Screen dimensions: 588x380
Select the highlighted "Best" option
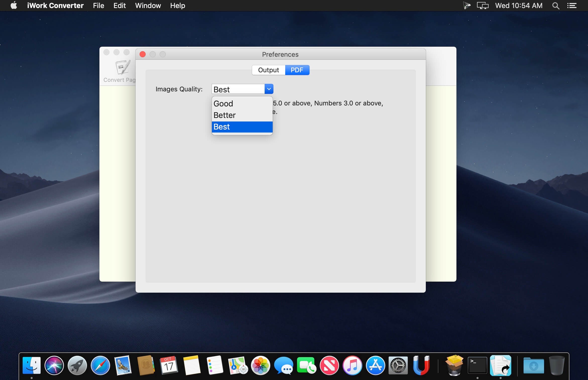(x=221, y=127)
